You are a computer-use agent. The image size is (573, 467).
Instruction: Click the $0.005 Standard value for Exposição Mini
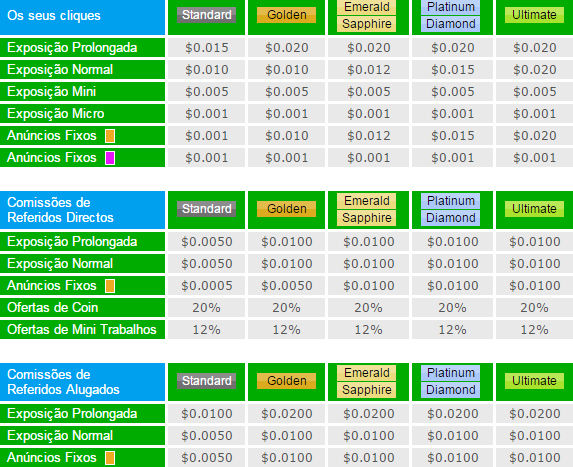(x=206, y=92)
